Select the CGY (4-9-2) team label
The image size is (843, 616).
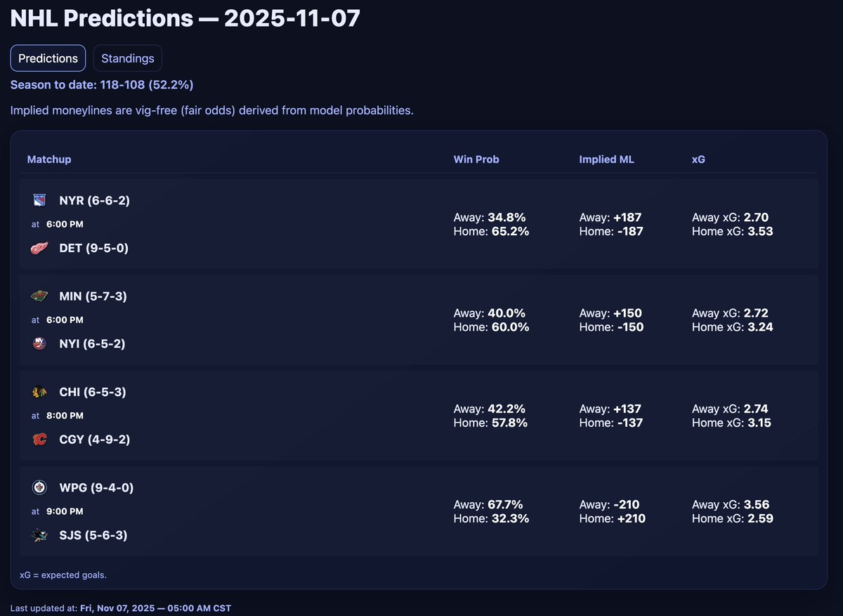click(95, 440)
